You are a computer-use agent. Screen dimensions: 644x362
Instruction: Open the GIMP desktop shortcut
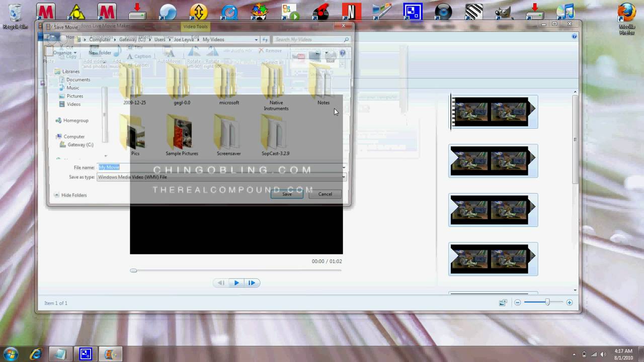504,12
